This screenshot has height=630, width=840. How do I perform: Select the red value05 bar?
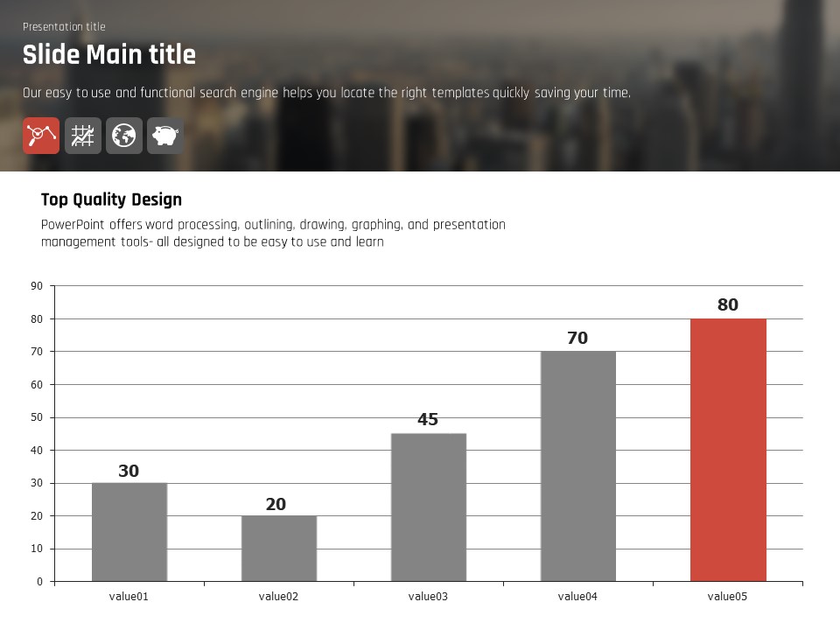tap(728, 450)
